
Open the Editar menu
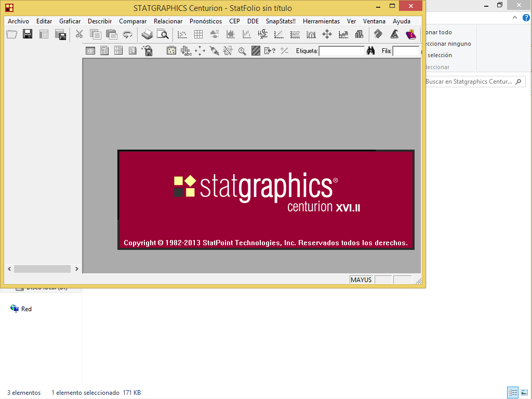44,21
